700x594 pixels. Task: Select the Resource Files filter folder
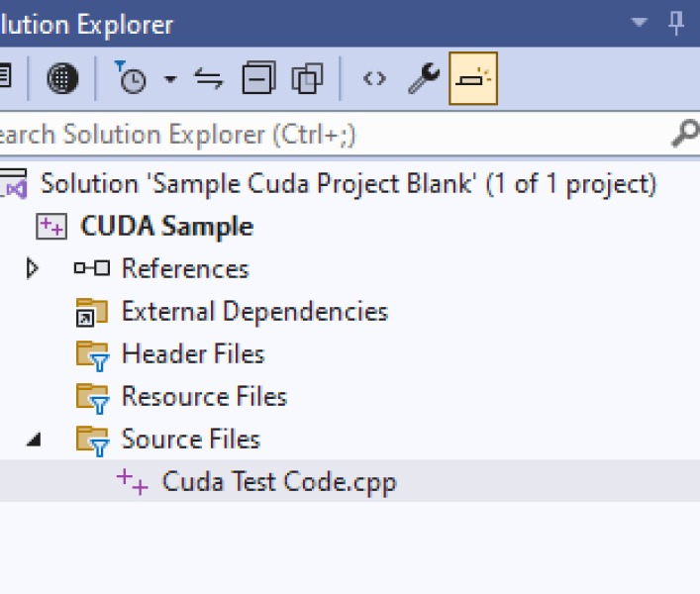[203, 397]
